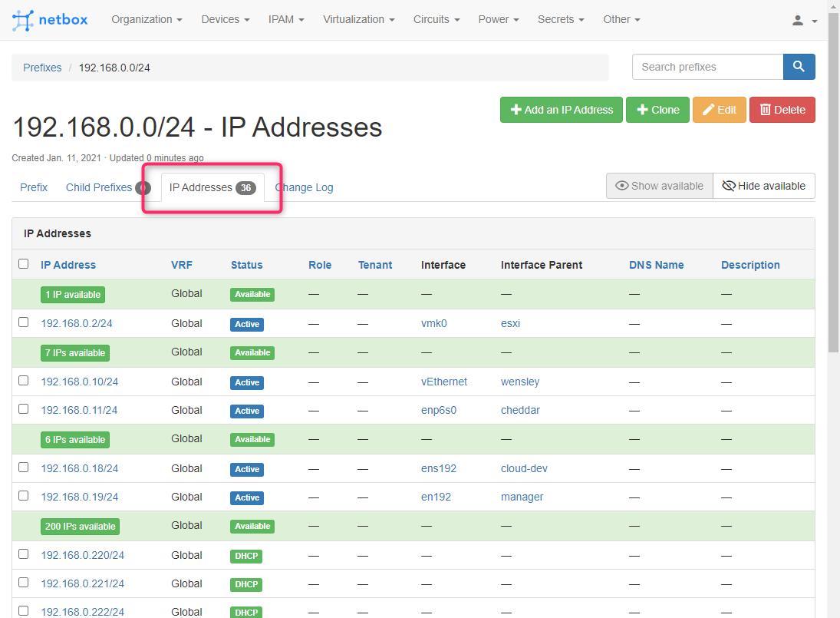Check the checkbox for 192.168.0.2/24

click(23, 322)
